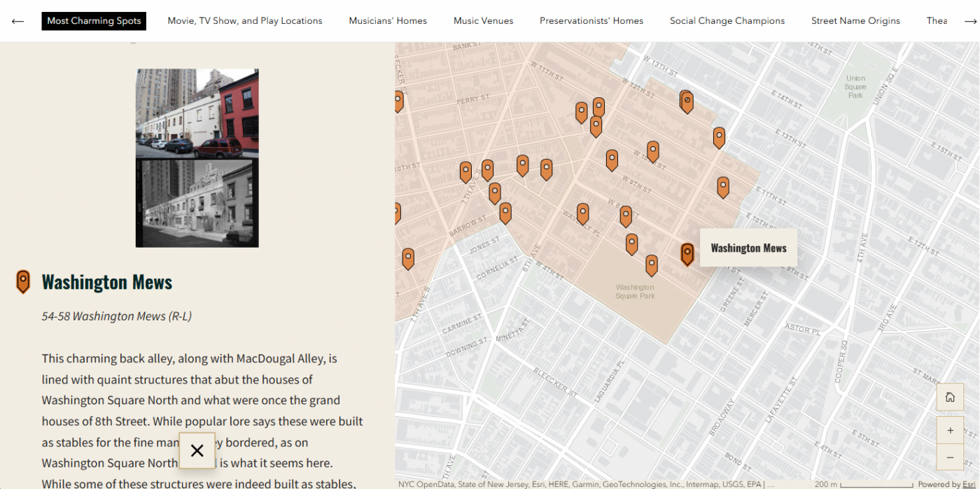Viewport: 980px width, 489px height.
Task: Open the Social Change Champions tab
Action: [727, 21]
